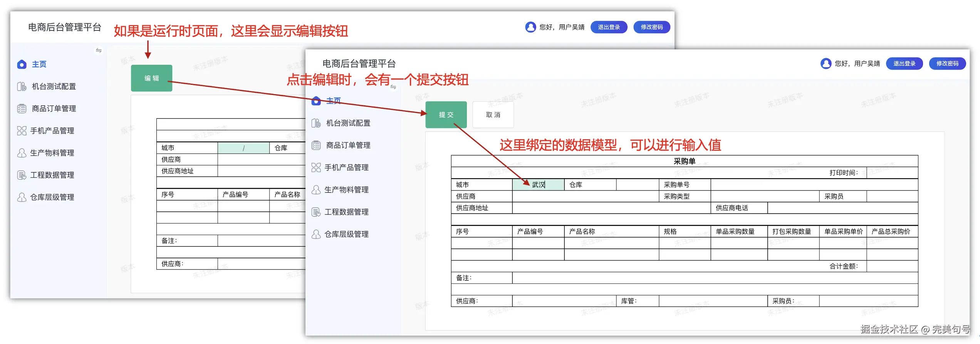This screenshot has height=344, width=980.
Task: Click the 打印时间 label
Action: click(844, 173)
